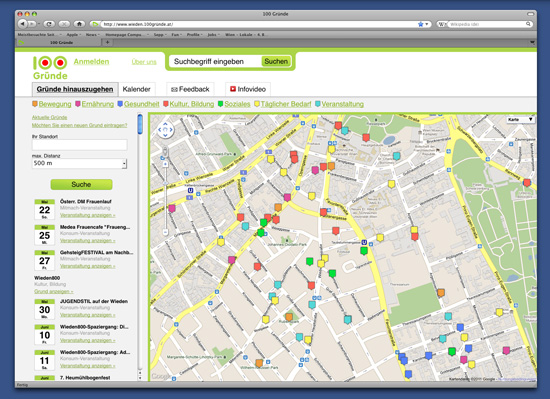Click the Juni 11 calendar icon
The width and height of the screenshot is (550, 399).
(x=45, y=360)
